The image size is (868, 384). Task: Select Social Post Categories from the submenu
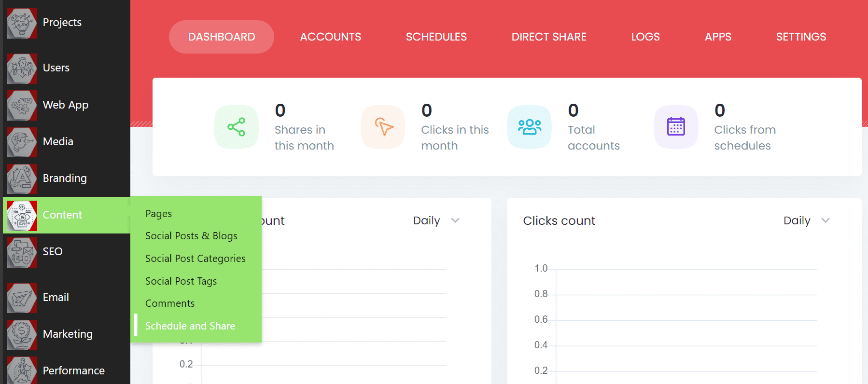[x=195, y=259]
